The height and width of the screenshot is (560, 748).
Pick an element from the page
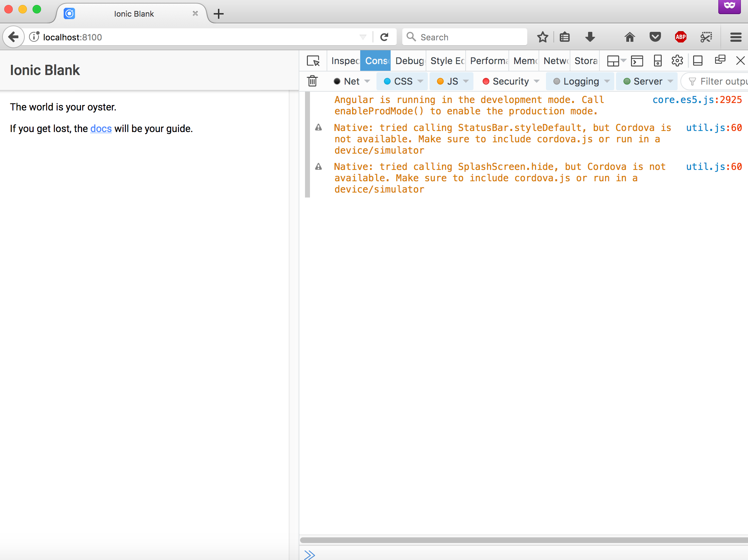click(313, 61)
